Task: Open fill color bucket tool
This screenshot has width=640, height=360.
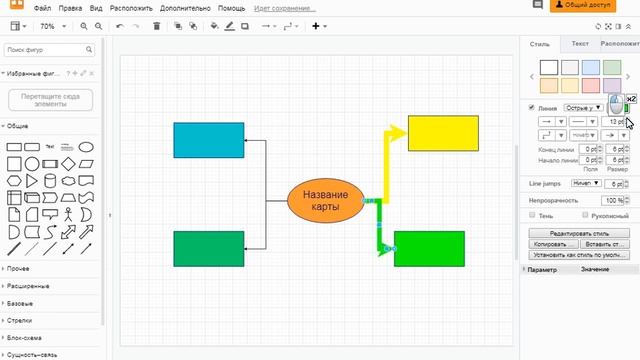Action: pyautogui.click(x=214, y=26)
